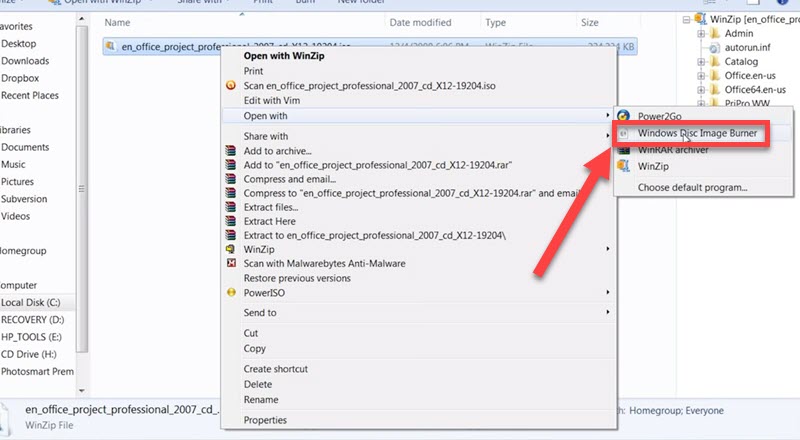
Task: Click the iso file icon in file list
Action: point(110,46)
